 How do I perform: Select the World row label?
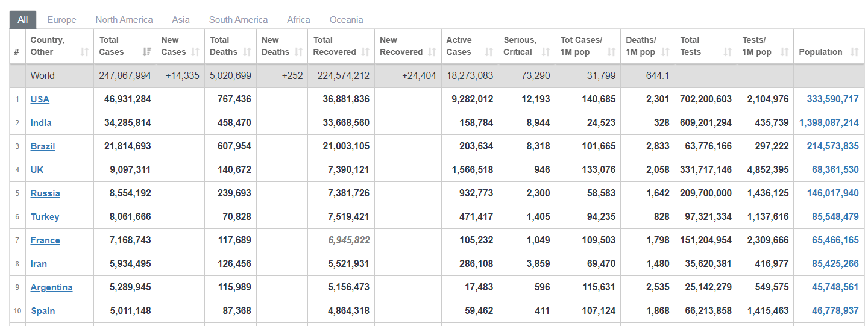tap(43, 76)
